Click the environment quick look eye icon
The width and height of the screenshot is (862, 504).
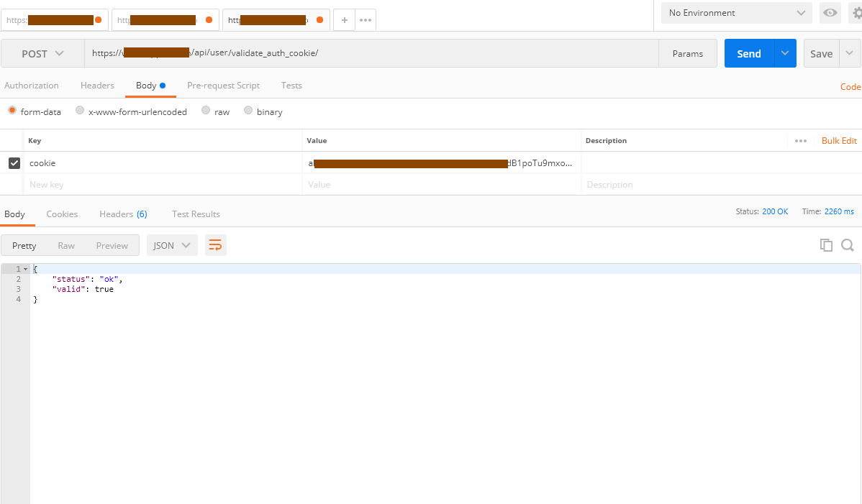click(x=830, y=13)
